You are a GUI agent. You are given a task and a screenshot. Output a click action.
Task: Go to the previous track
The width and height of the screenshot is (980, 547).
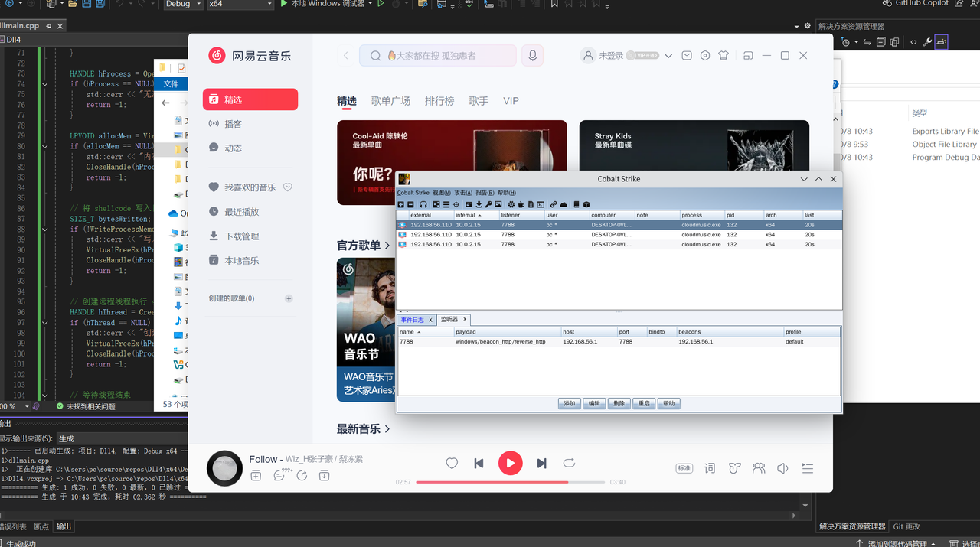point(479,463)
